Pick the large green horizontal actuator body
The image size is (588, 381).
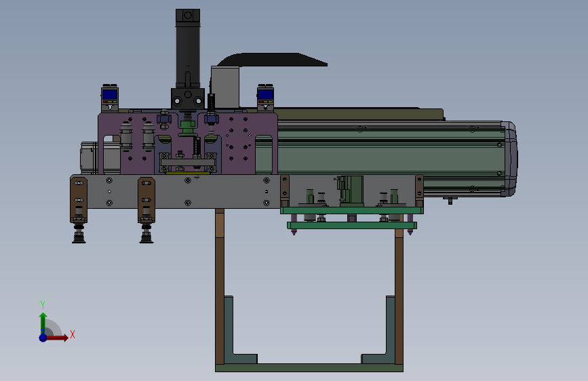click(390, 157)
